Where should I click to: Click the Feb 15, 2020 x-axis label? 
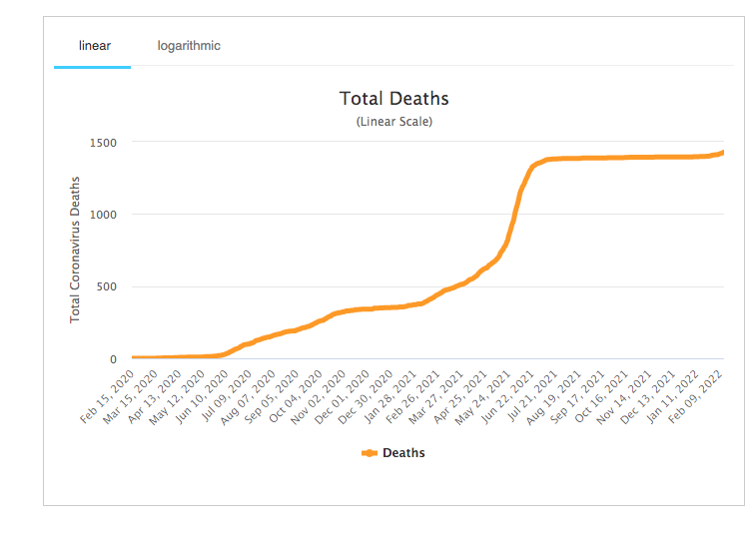pos(108,397)
